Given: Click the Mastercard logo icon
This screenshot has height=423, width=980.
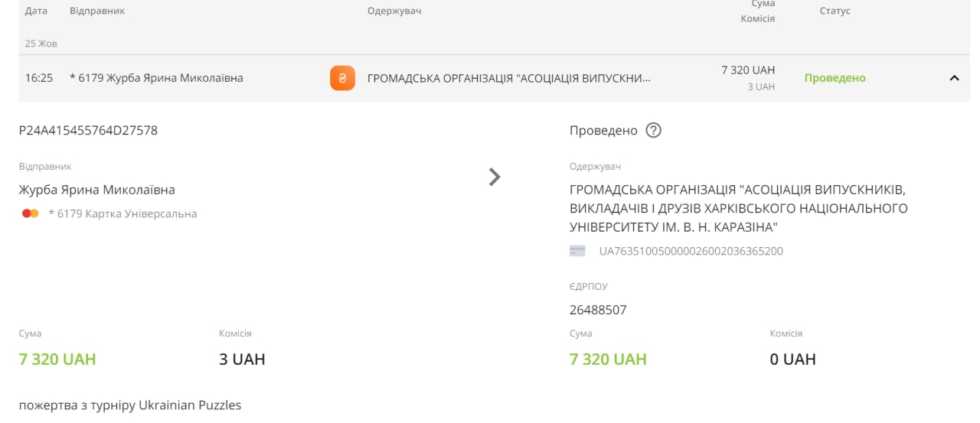Looking at the screenshot, I should (31, 213).
